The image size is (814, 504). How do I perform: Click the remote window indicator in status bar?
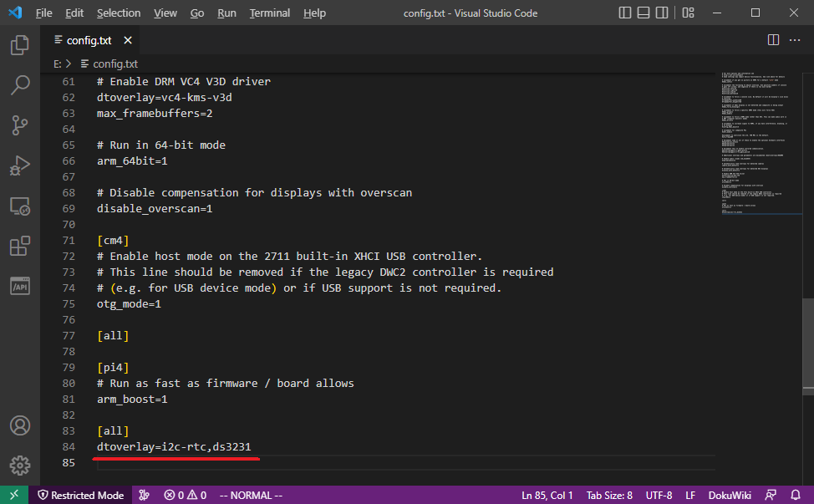(x=14, y=495)
